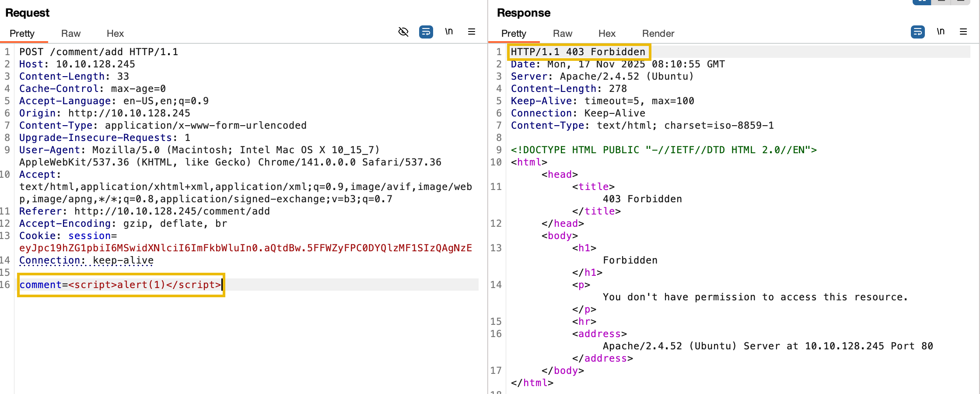Click the 'HTTP/1.1 403 Forbidden' status line
The height and width of the screenshot is (394, 980).
(578, 52)
